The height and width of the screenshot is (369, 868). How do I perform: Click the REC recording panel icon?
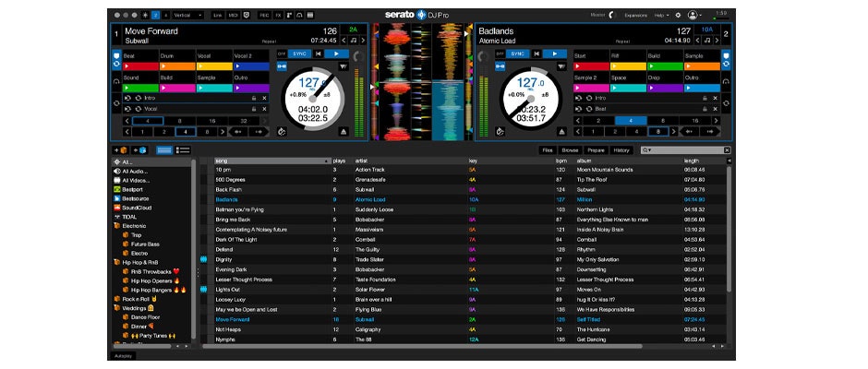(x=264, y=16)
